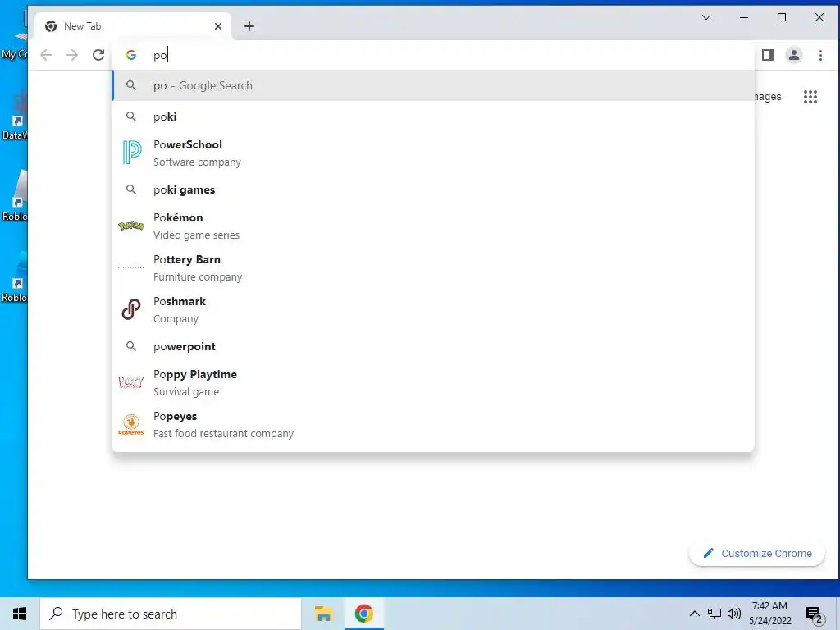Screen dimensions: 840x630
Task: Select the Poshmark suggestion
Action: tap(433, 309)
